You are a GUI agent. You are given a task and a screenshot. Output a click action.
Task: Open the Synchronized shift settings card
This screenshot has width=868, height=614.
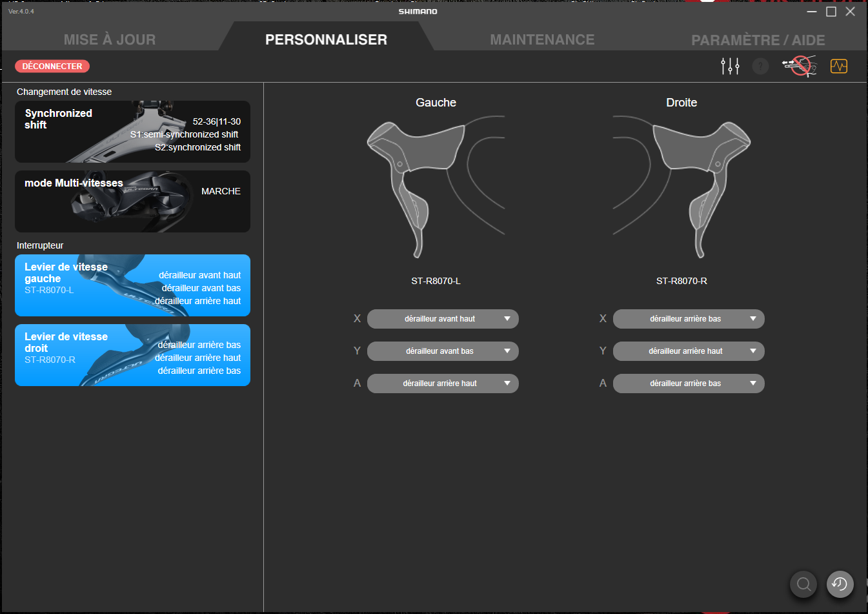pos(132,132)
